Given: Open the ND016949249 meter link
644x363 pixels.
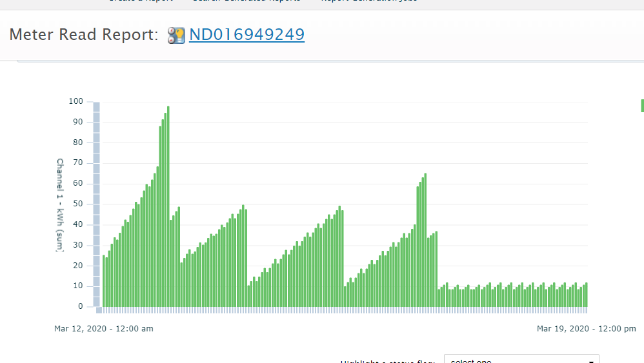Looking at the screenshot, I should click(x=247, y=34).
